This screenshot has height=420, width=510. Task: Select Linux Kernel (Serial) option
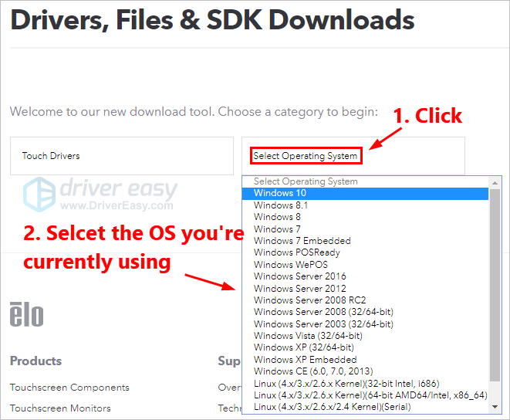pos(332,407)
